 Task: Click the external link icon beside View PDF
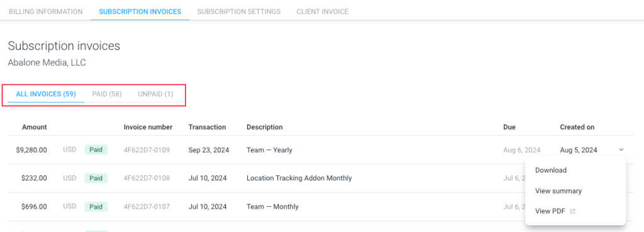(x=573, y=211)
